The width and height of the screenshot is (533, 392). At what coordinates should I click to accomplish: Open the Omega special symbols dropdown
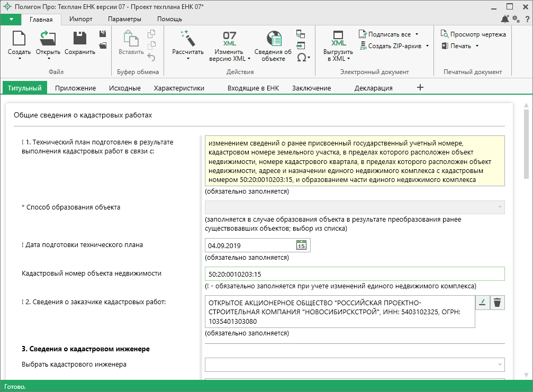[303, 57]
